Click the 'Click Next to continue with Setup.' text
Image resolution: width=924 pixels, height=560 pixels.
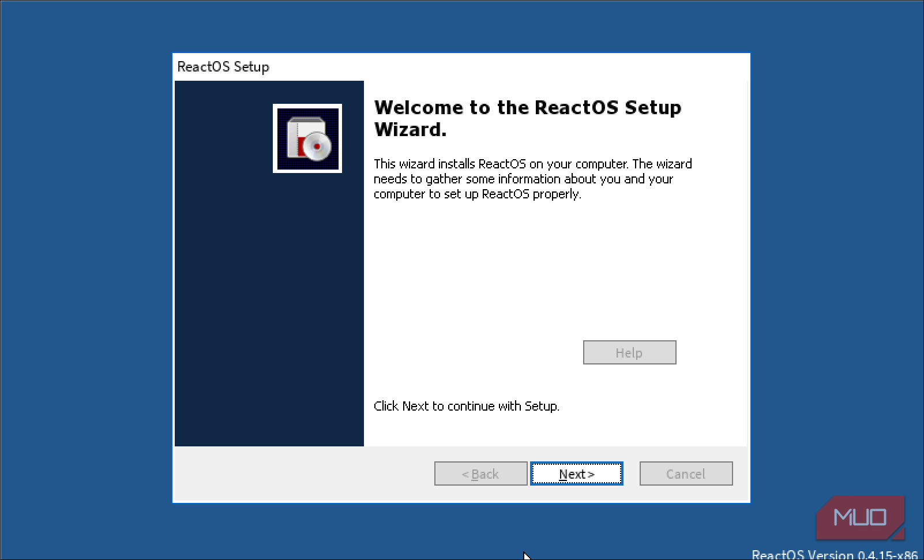(x=466, y=406)
